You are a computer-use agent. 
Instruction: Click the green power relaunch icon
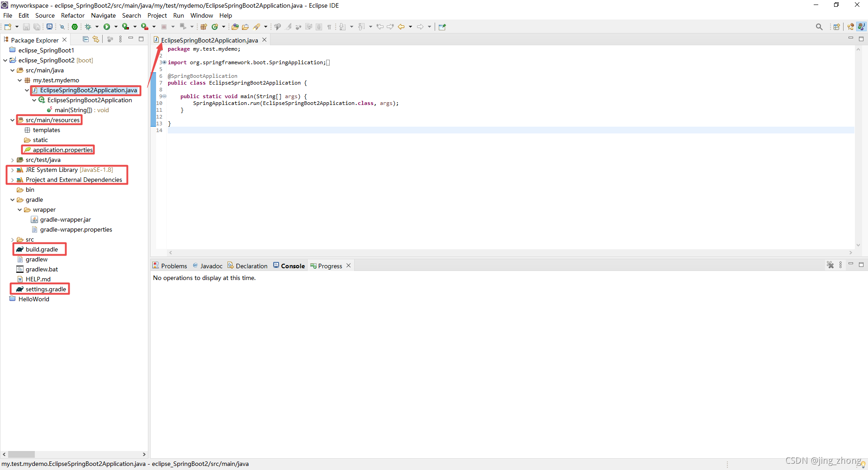(75, 27)
